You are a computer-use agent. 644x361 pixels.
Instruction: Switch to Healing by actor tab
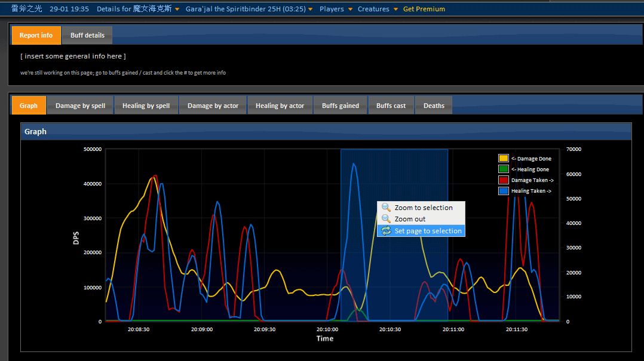(280, 106)
